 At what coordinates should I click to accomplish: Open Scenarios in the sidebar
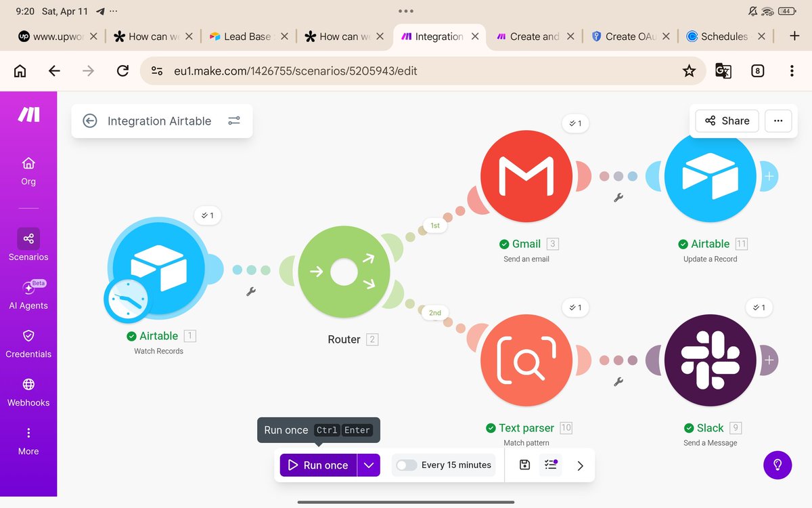pos(28,245)
